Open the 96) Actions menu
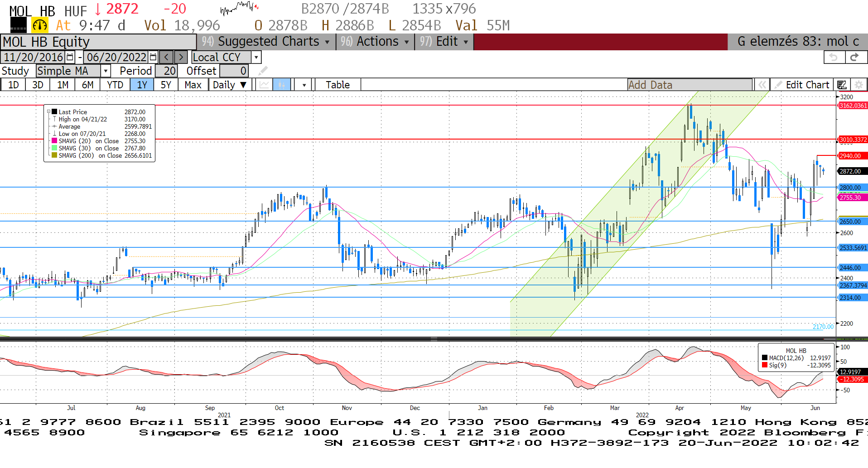The image size is (868, 468). (375, 41)
